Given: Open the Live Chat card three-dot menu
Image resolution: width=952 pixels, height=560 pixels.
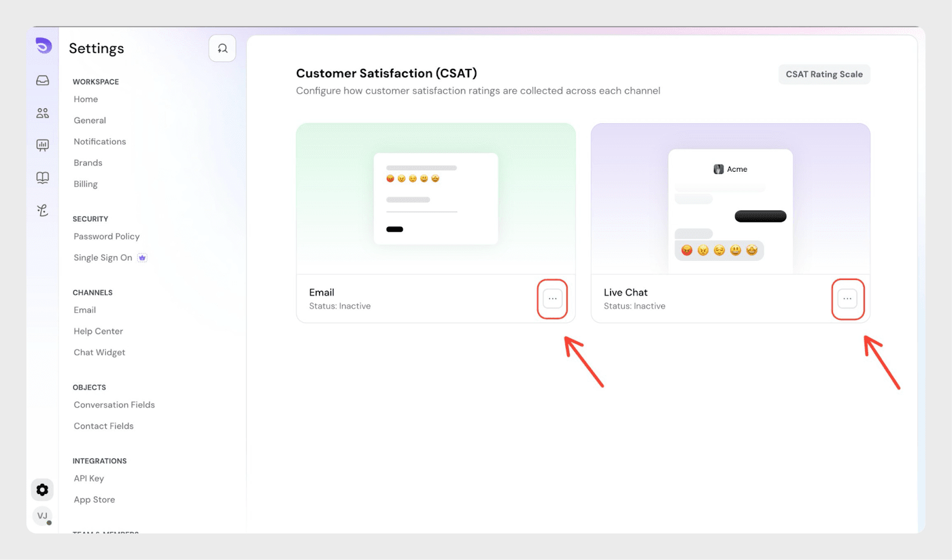Looking at the screenshot, I should coord(847,299).
